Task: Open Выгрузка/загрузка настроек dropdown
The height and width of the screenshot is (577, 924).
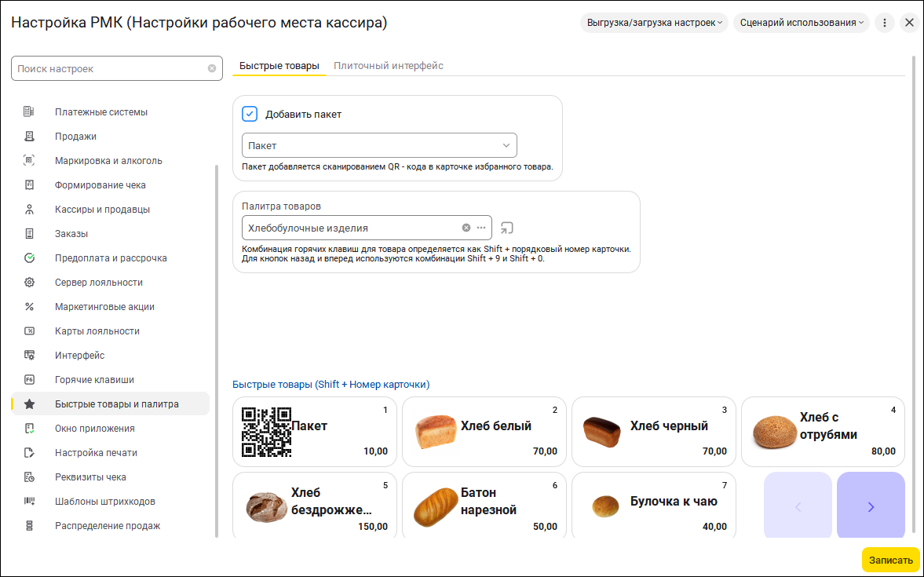Action: [654, 23]
